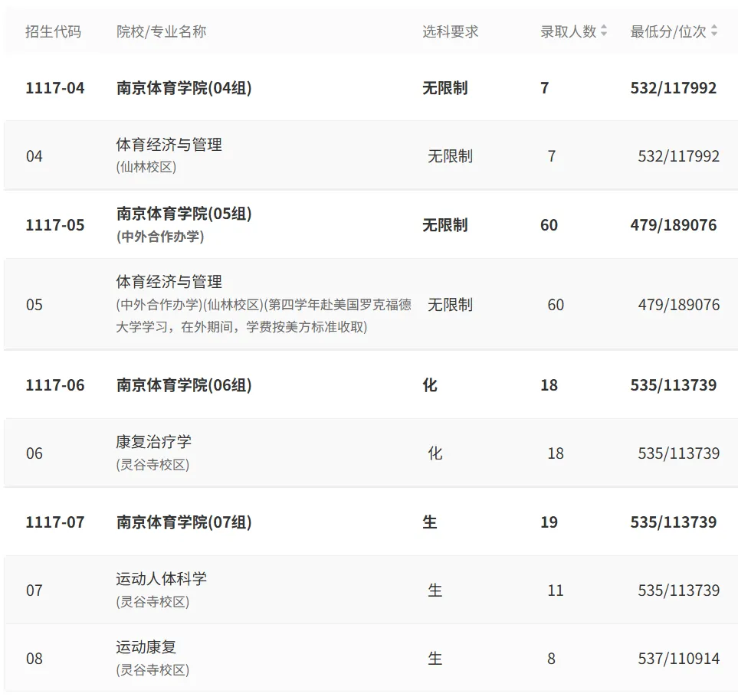Select the code 1117-04
This screenshot has height=700, width=738.
point(55,88)
